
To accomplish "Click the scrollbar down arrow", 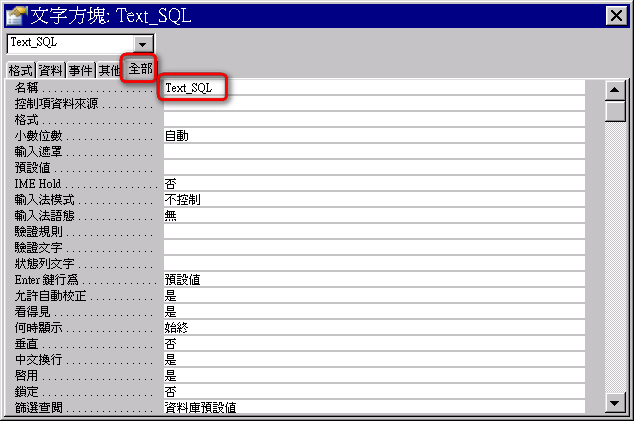I will (615, 403).
